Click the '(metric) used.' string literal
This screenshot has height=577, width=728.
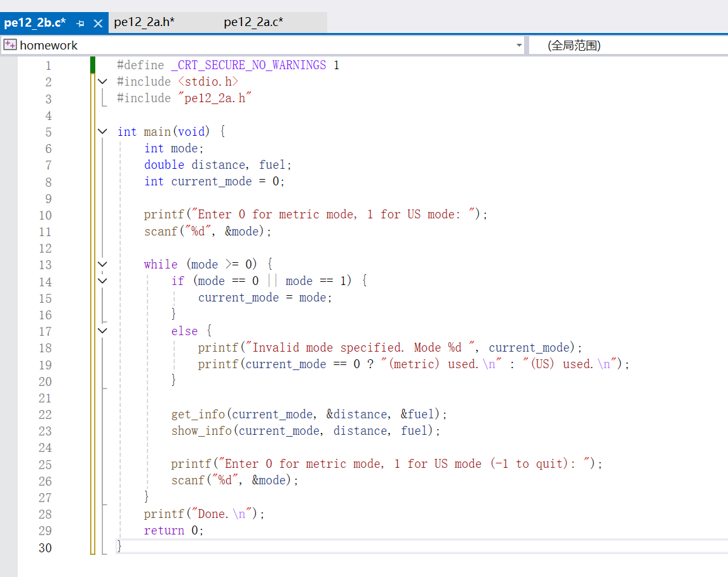click(441, 364)
